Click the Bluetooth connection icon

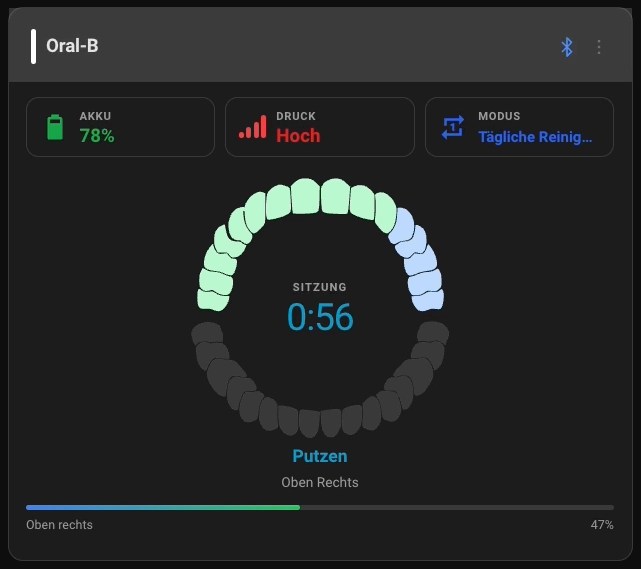(566, 47)
